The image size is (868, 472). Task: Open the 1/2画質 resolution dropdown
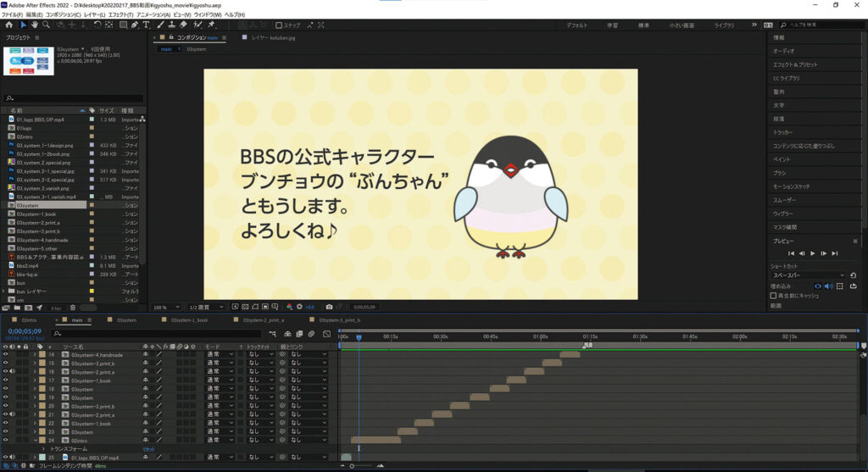pos(203,306)
